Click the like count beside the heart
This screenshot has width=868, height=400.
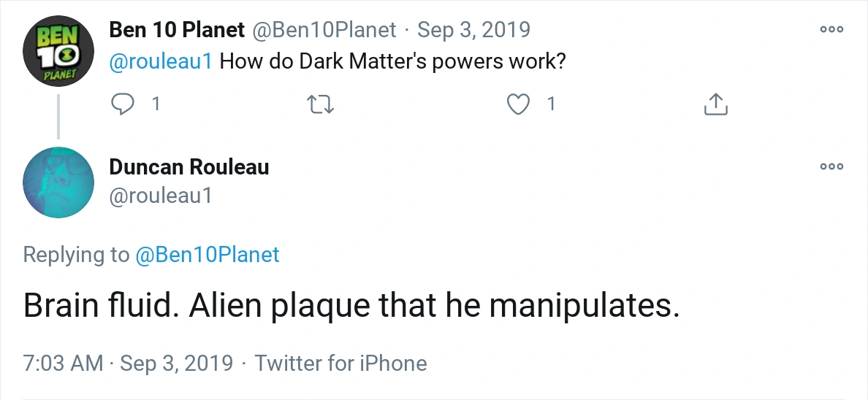tap(551, 104)
